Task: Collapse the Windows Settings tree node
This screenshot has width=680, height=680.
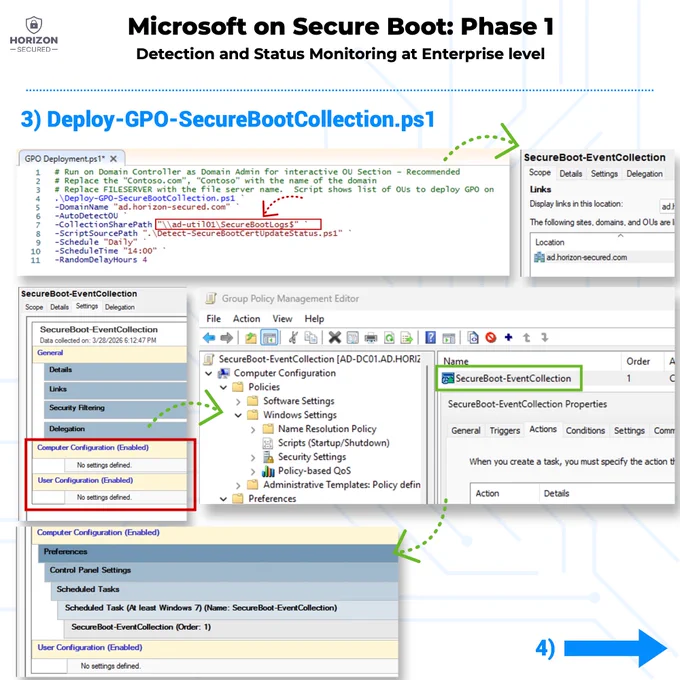Action: [x=238, y=415]
